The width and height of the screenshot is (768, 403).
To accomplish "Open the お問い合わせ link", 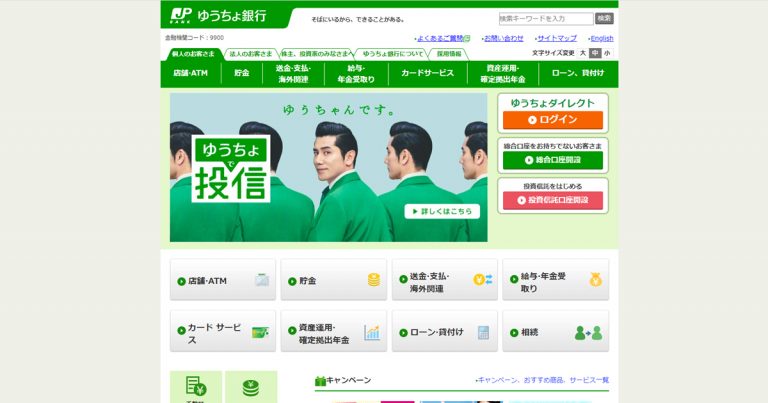I will pyautogui.click(x=504, y=38).
